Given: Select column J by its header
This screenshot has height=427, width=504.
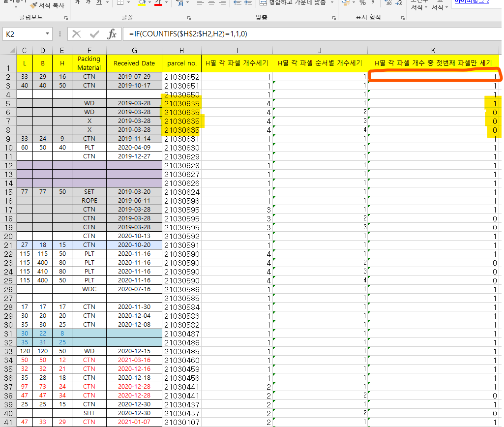Looking at the screenshot, I should click(x=320, y=51).
